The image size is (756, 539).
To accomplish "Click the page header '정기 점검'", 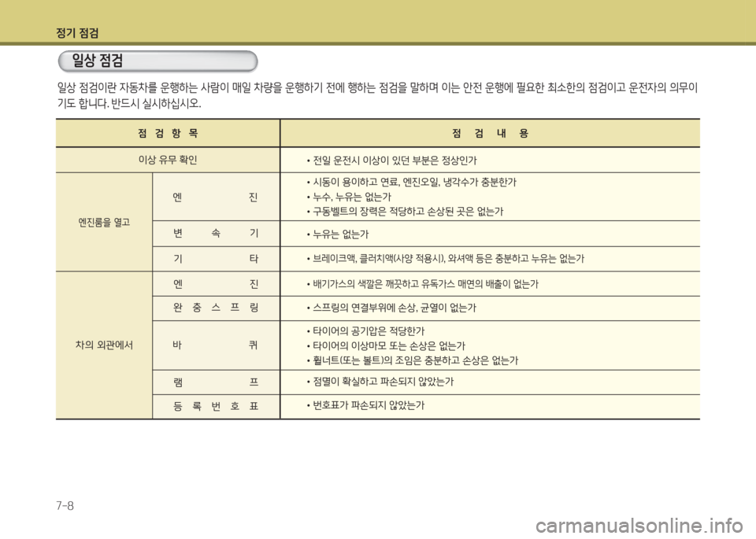I will coord(77,33).
